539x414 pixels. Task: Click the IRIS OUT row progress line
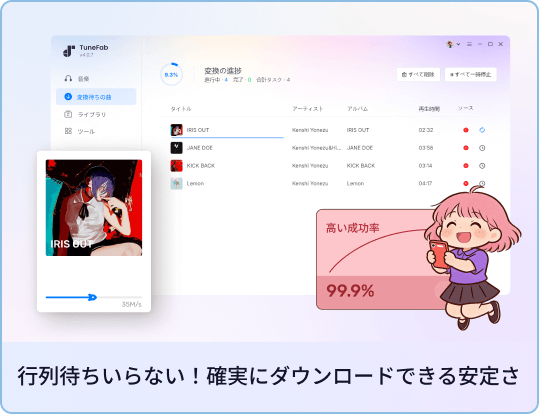tap(227, 137)
